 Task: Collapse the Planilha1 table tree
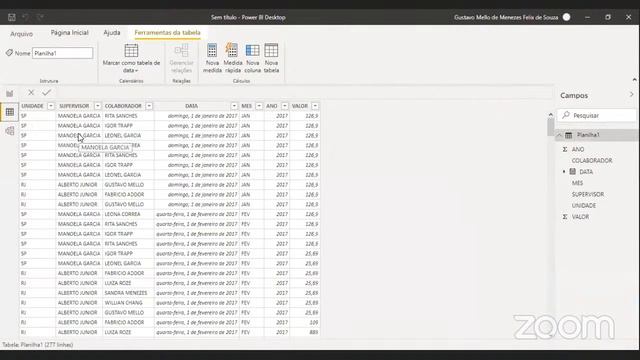pos(560,135)
